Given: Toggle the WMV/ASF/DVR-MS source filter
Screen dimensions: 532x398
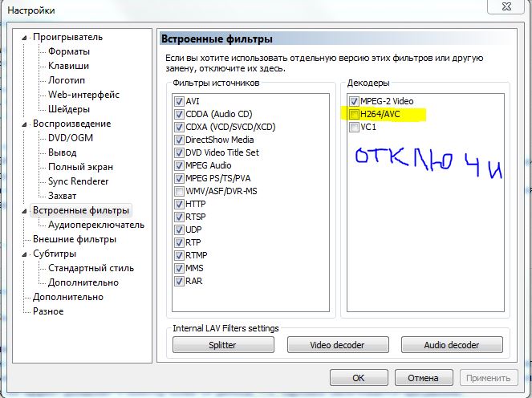Looking at the screenshot, I should tap(179, 192).
